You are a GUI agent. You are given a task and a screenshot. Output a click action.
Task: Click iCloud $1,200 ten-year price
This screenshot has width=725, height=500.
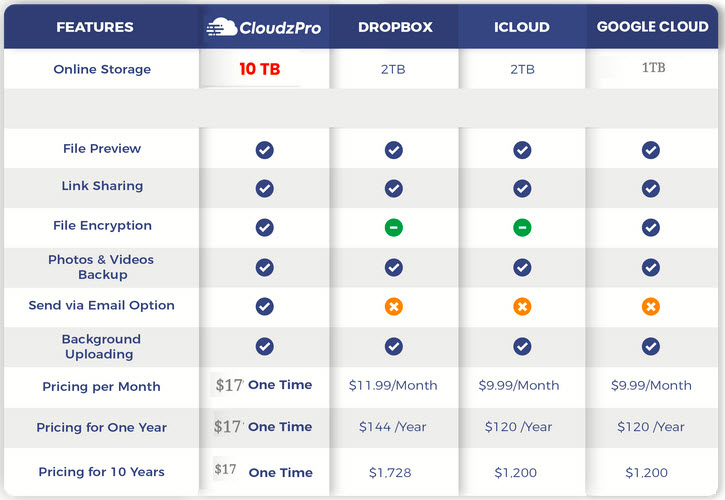point(516,473)
